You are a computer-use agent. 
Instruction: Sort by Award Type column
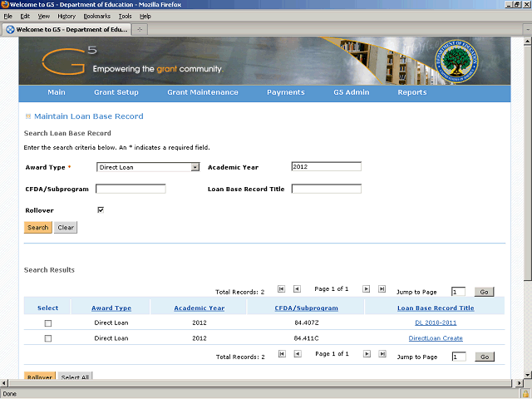[111, 308]
